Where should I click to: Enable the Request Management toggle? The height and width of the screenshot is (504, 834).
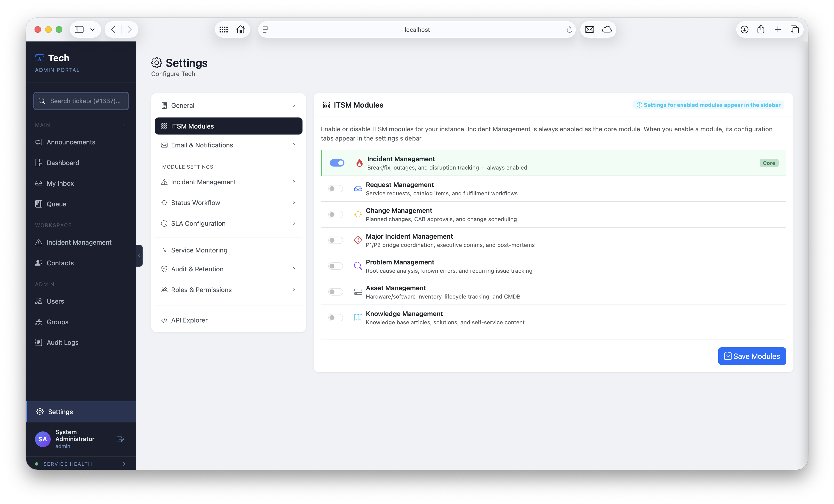(335, 188)
